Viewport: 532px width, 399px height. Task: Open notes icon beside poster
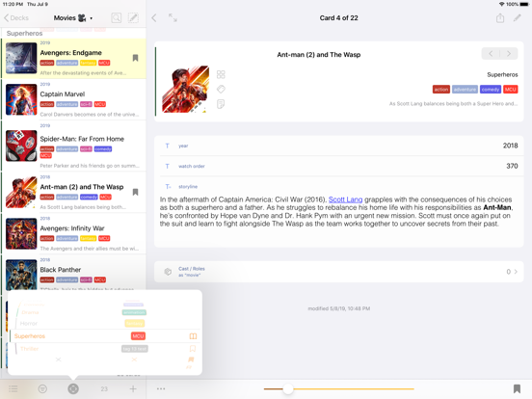point(221,104)
